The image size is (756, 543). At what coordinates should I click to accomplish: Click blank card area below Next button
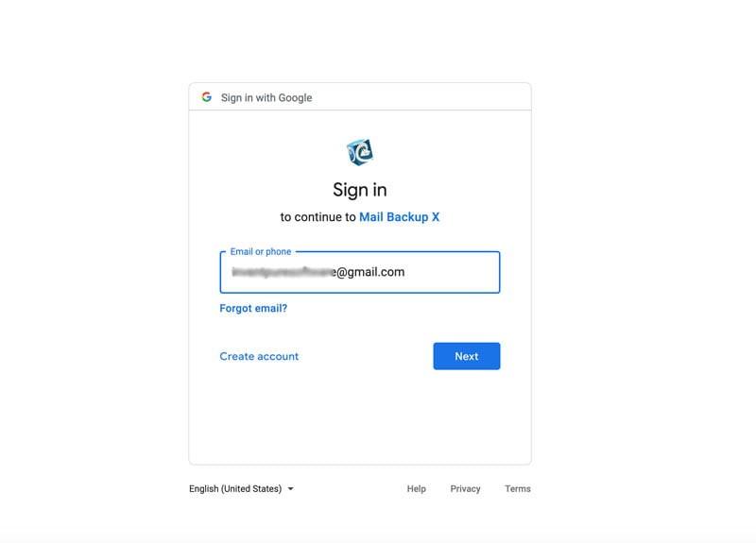[360, 416]
